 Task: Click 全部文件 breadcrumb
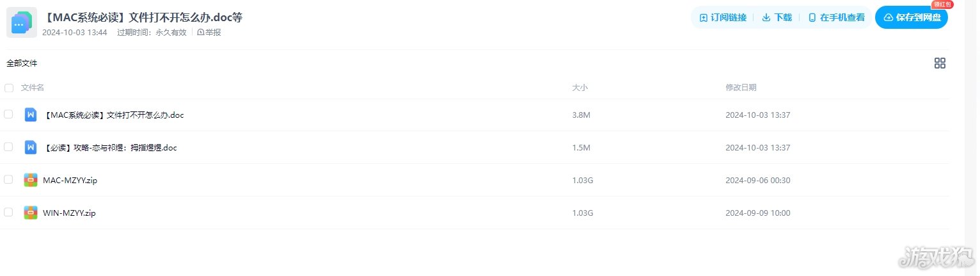pyautogui.click(x=22, y=63)
